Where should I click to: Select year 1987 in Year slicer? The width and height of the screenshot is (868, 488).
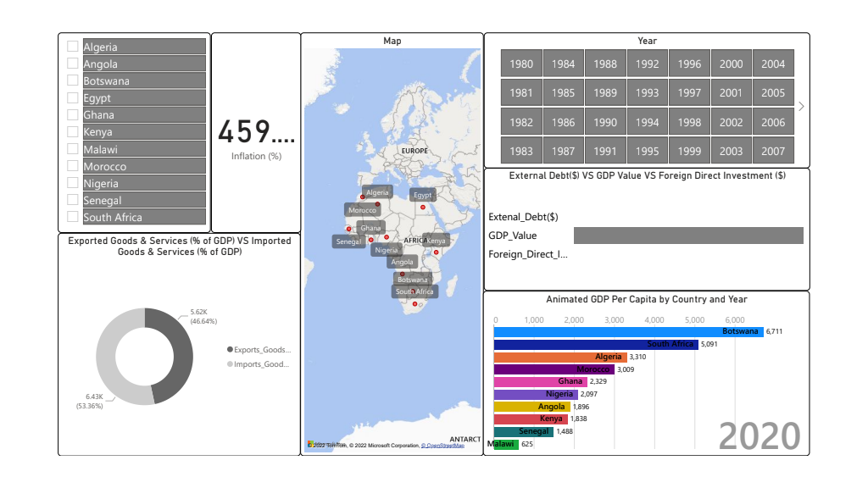[x=563, y=151]
